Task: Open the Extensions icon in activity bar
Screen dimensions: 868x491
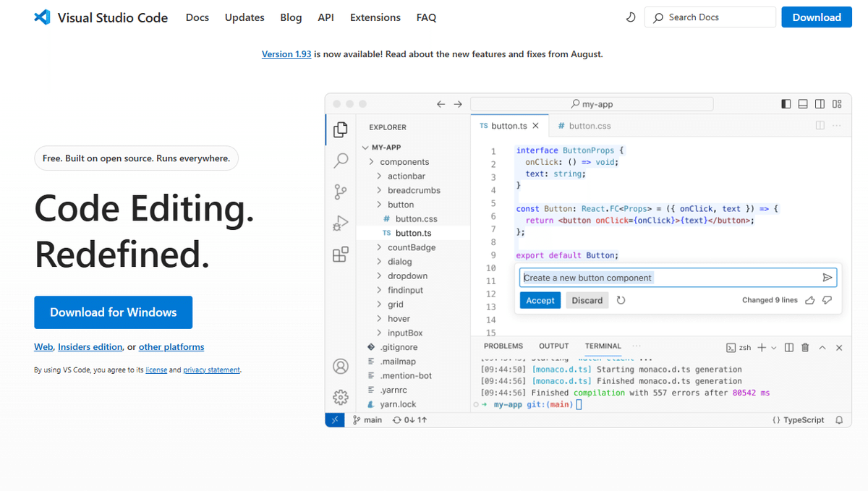Action: 341,255
